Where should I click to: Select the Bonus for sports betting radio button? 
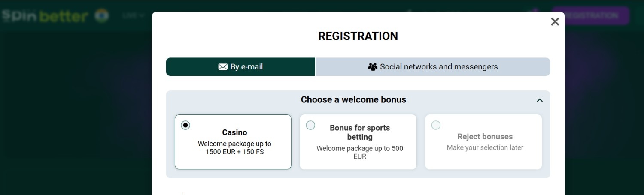click(310, 125)
